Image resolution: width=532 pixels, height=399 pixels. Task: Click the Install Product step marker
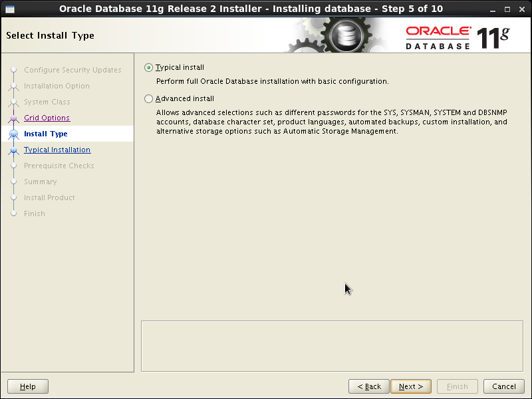pyautogui.click(x=13, y=198)
